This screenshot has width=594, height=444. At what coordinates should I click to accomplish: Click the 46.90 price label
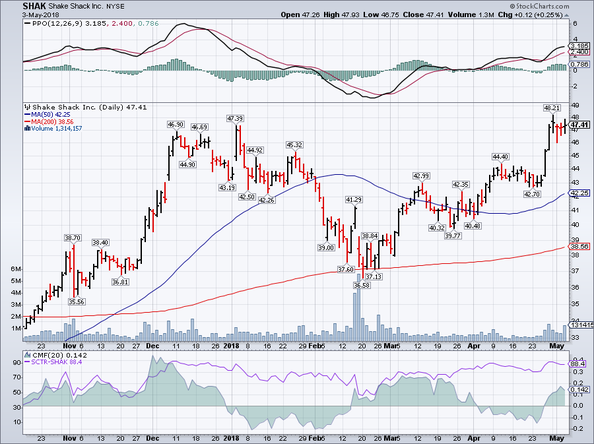[175, 124]
